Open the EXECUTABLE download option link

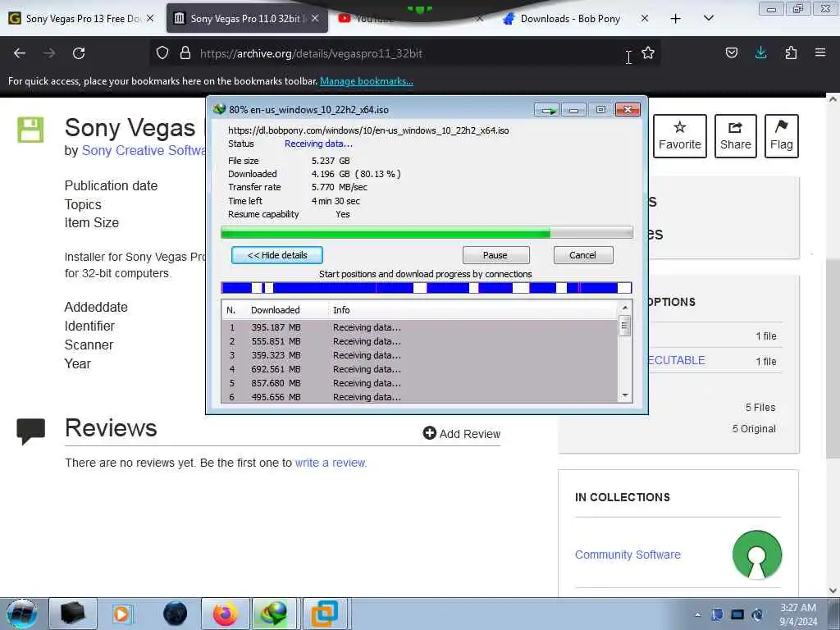(676, 361)
